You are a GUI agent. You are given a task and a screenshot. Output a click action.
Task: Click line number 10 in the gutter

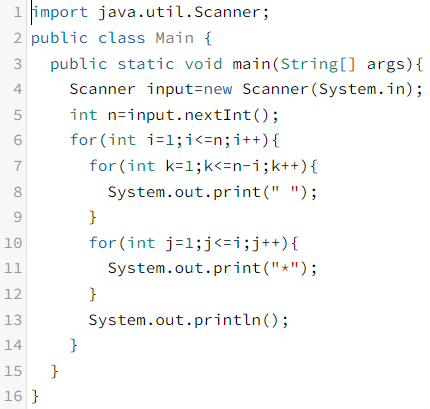coord(13,243)
